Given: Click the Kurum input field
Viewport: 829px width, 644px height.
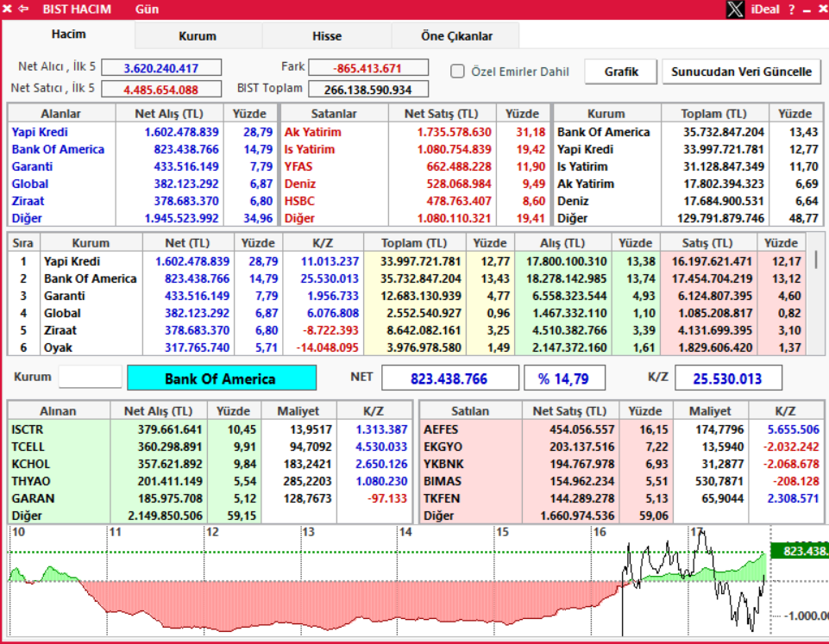Looking at the screenshot, I should coord(91,378).
